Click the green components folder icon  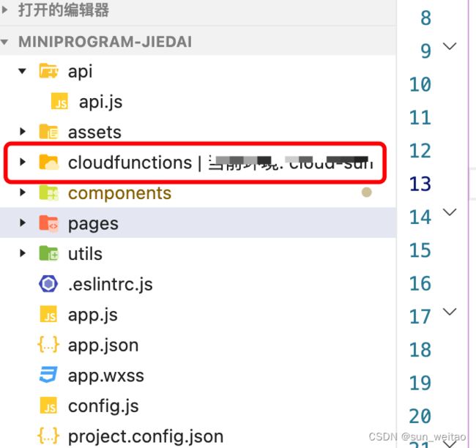click(x=48, y=193)
